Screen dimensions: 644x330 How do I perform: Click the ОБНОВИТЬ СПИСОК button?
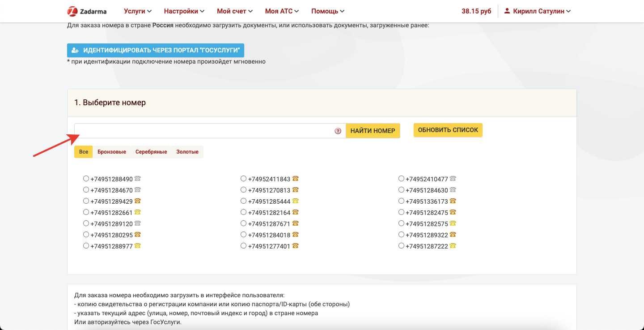click(448, 130)
